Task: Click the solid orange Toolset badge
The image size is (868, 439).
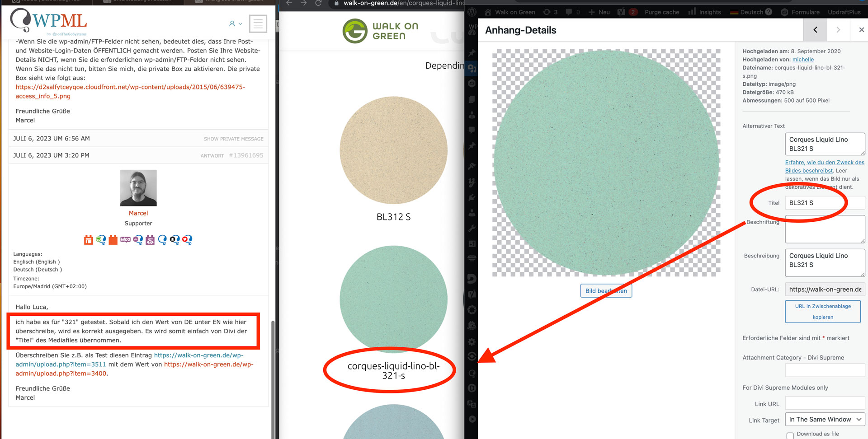Action: 113,240
